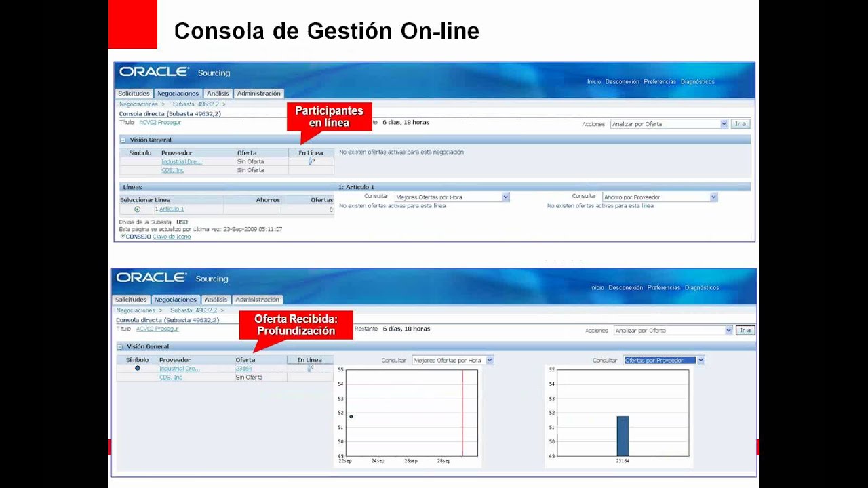Screen dimensions: 868x488
Task: Click the Oracle logo in the lower console
Action: click(151, 278)
